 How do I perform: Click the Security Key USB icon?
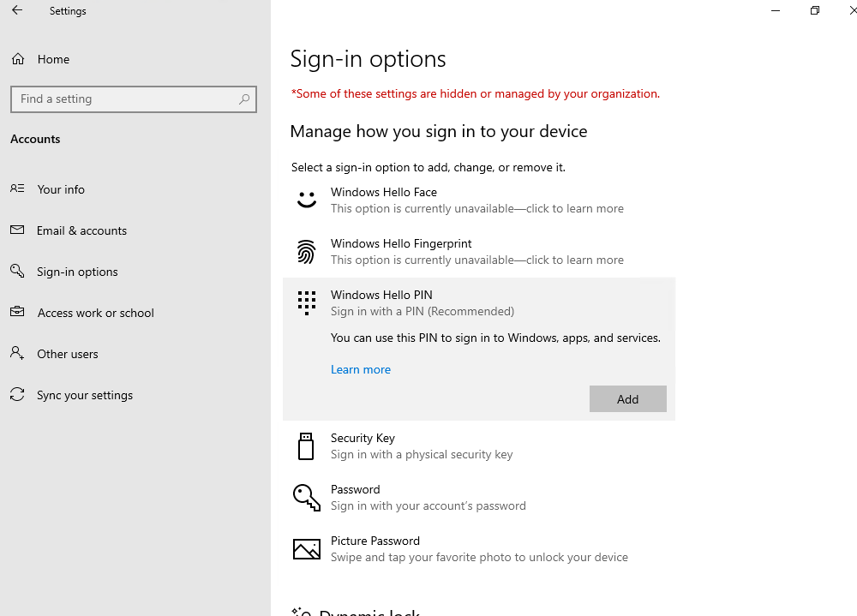click(x=306, y=446)
